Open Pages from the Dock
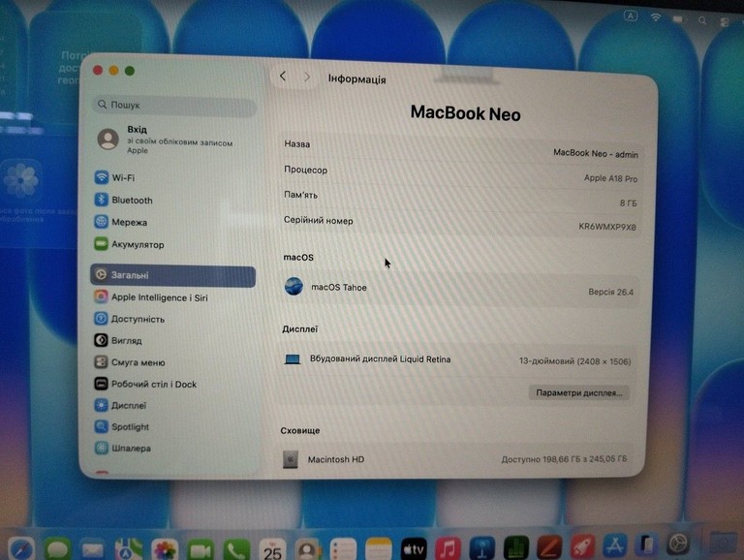The image size is (744, 560). pyautogui.click(x=549, y=547)
